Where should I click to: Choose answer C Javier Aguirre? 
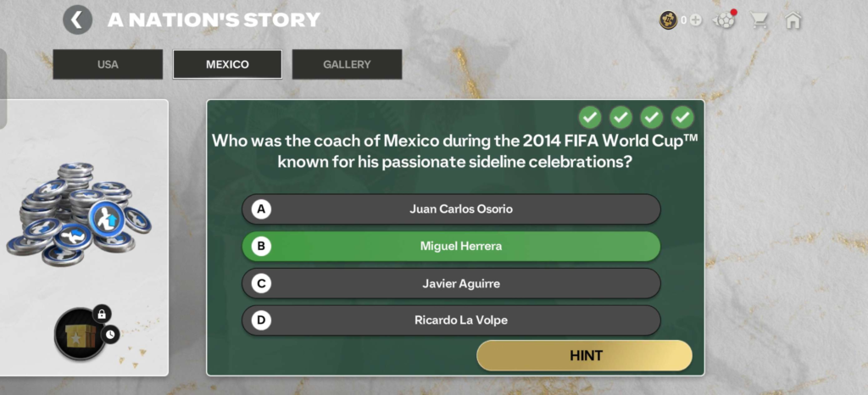coord(450,283)
